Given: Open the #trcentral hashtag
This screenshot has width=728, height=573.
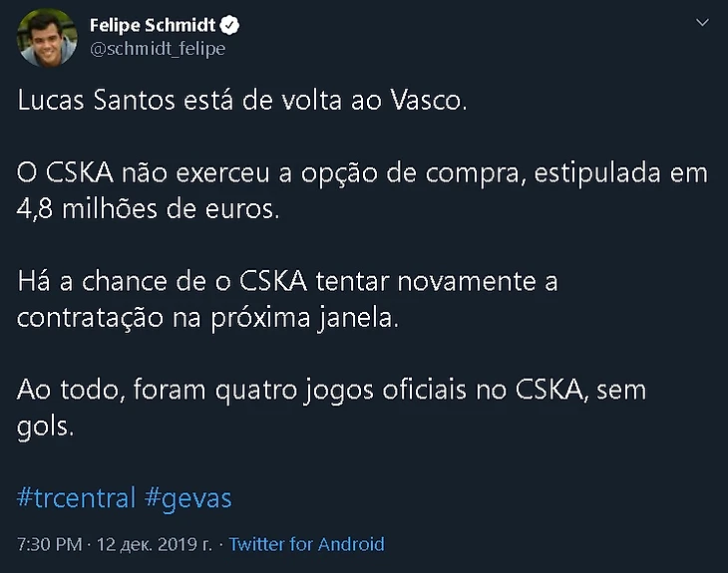Looking at the screenshot, I should click(x=77, y=497).
